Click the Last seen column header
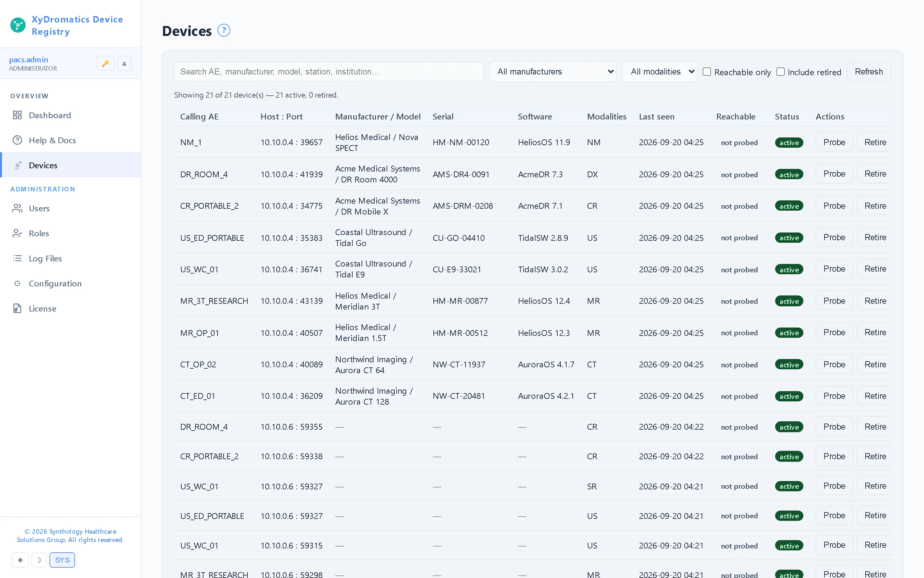The height and width of the screenshot is (578, 924). pyautogui.click(x=657, y=117)
